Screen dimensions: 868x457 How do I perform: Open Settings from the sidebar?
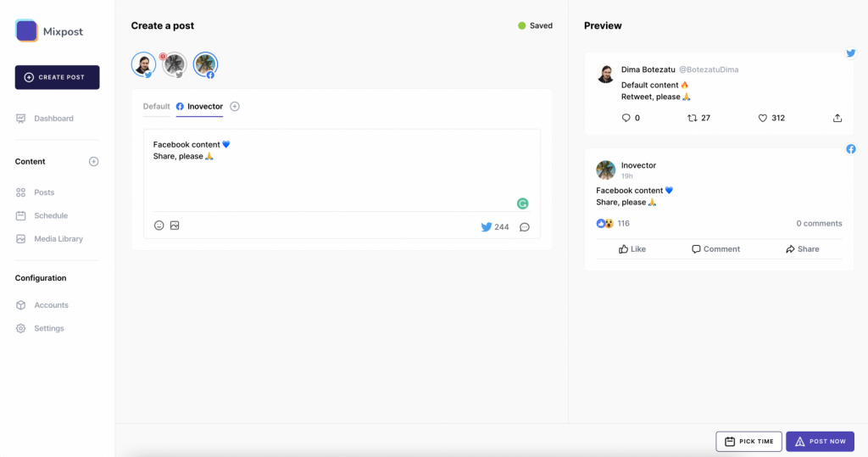click(x=49, y=328)
